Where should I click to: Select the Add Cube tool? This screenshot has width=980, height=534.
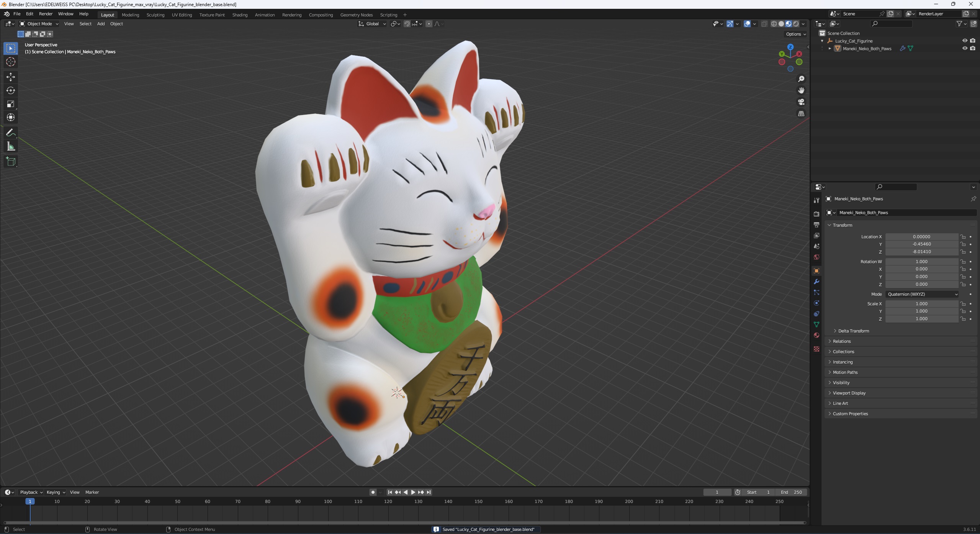click(11, 162)
